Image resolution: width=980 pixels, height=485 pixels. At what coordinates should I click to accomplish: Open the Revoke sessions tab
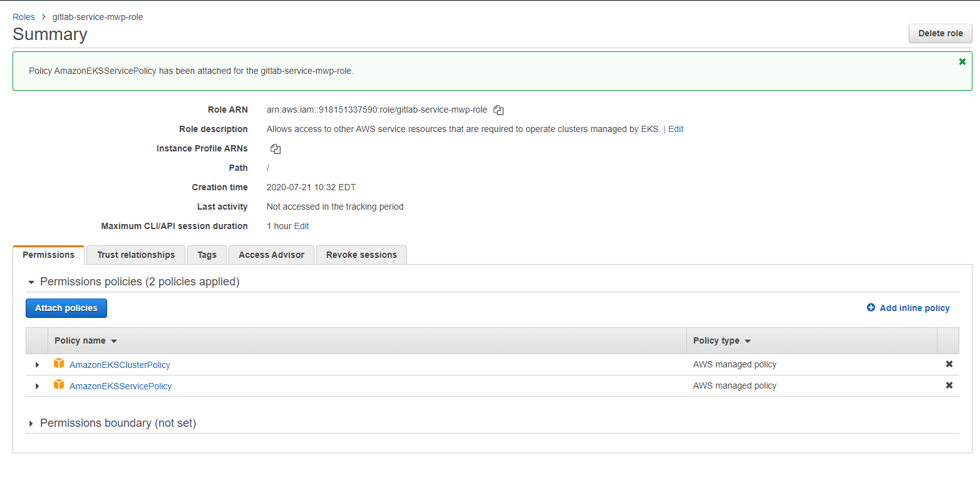click(361, 255)
